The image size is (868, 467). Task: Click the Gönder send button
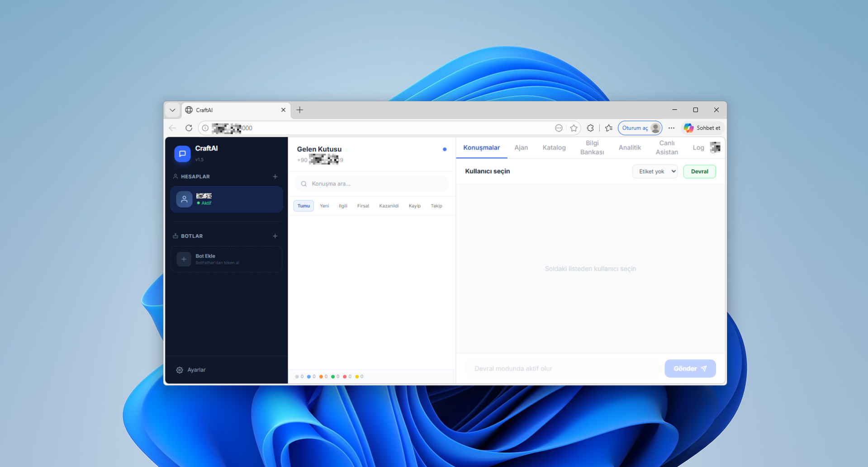click(x=690, y=368)
